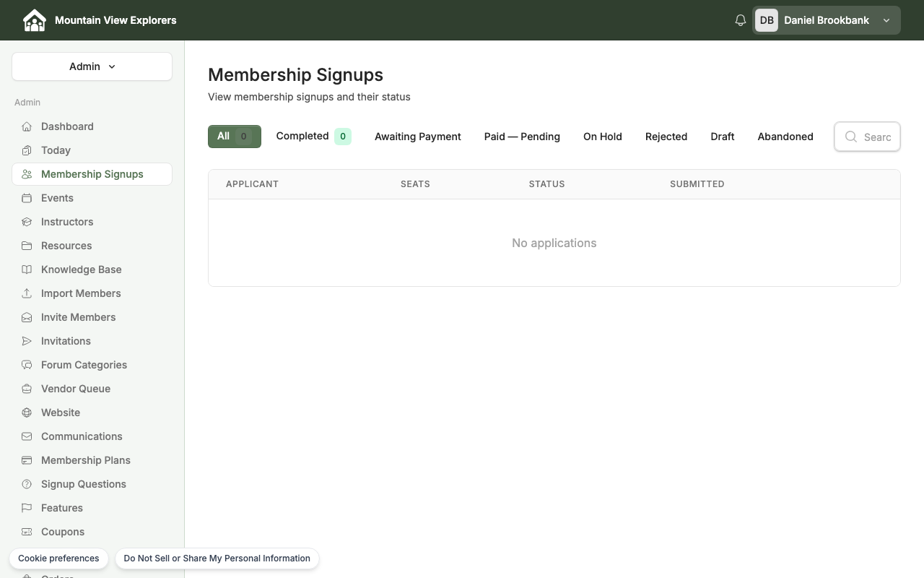Click the Cookie preferences button

point(58,558)
